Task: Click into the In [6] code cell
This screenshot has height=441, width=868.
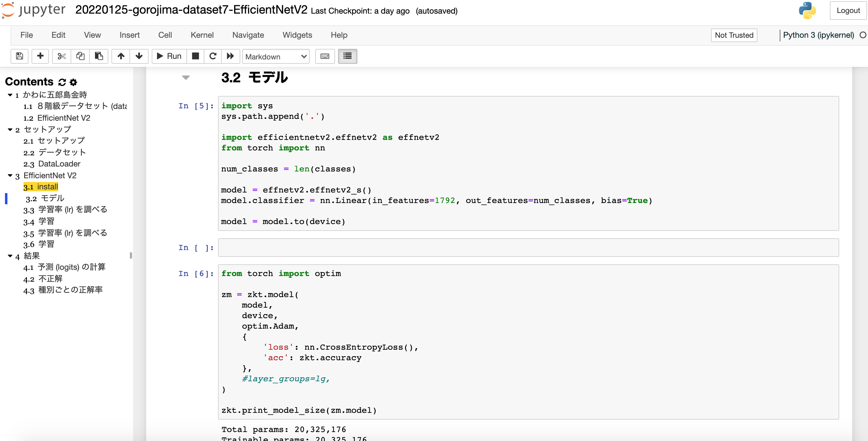Action: pyautogui.click(x=528, y=342)
